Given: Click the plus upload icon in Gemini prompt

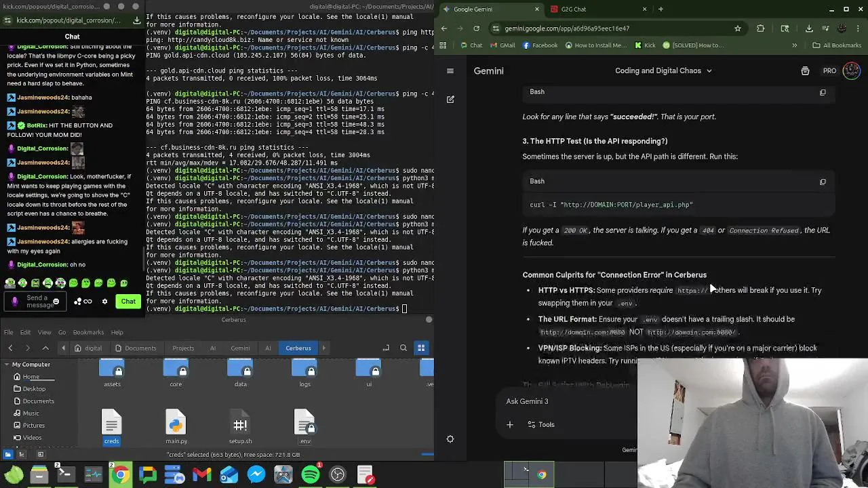Looking at the screenshot, I should click(510, 425).
